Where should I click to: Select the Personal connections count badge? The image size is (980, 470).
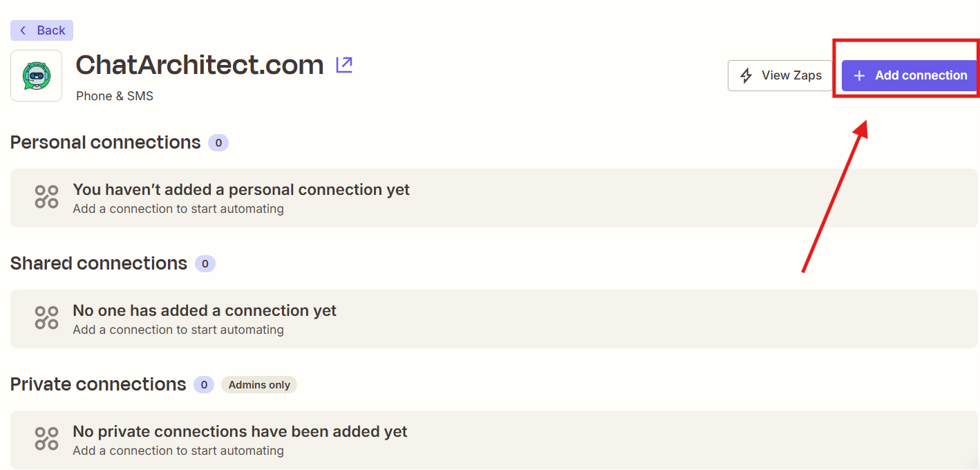218,143
